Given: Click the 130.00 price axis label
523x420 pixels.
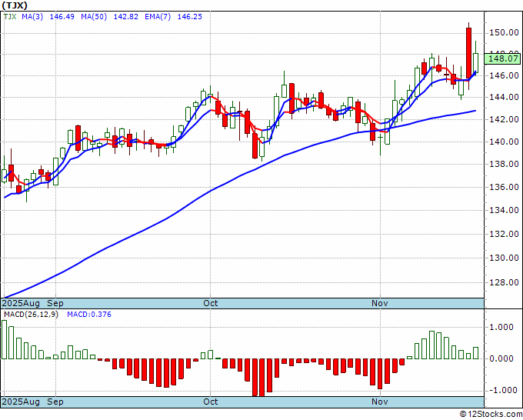Looking at the screenshot, I should 504,258.
